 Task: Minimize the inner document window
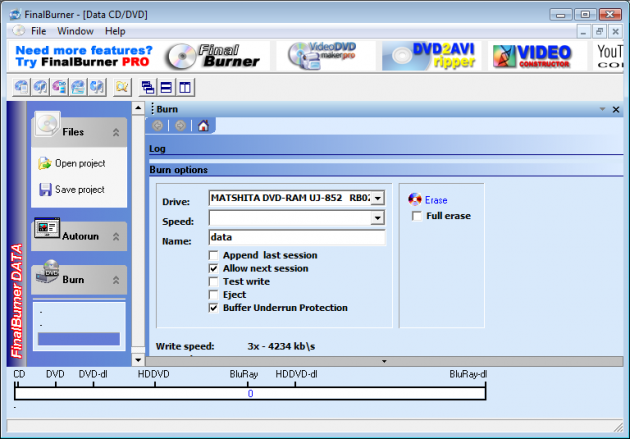pyautogui.click(x=583, y=31)
